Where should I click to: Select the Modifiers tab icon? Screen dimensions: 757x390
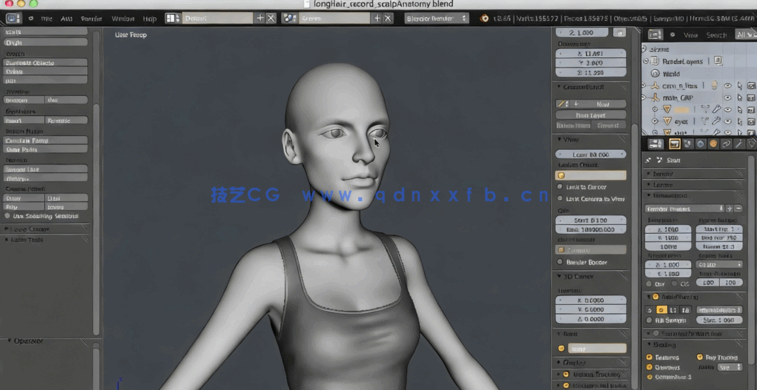coord(739,144)
